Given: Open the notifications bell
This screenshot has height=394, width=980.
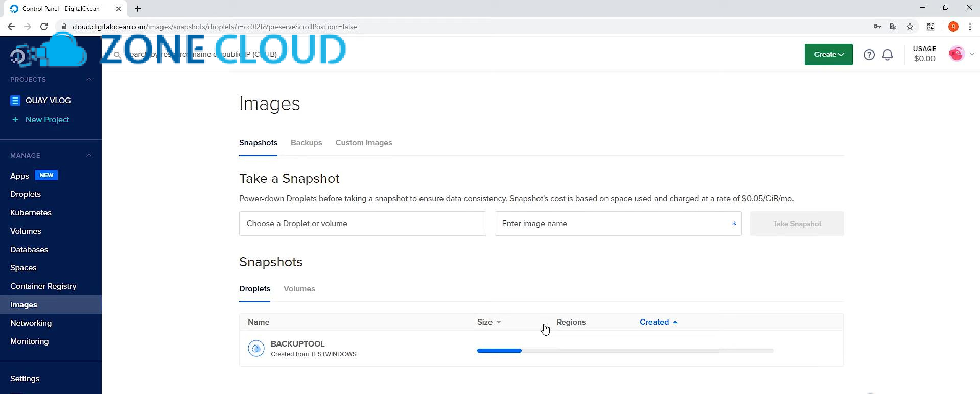Looking at the screenshot, I should tap(888, 55).
